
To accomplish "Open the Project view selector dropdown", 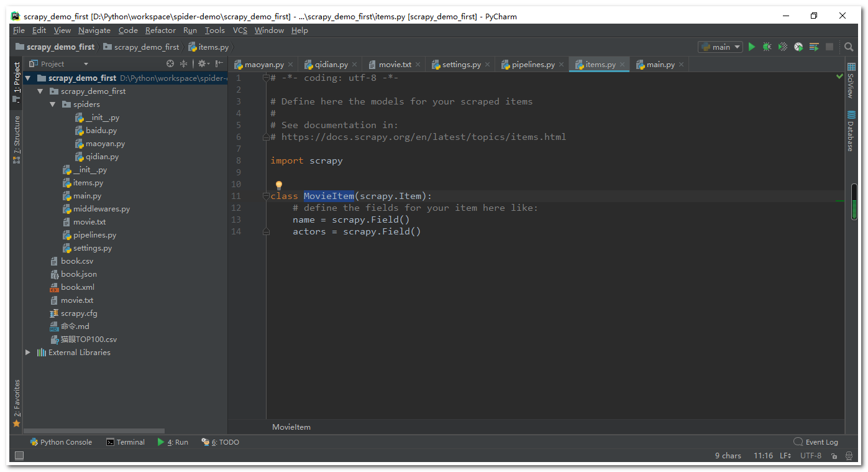I will click(x=59, y=63).
